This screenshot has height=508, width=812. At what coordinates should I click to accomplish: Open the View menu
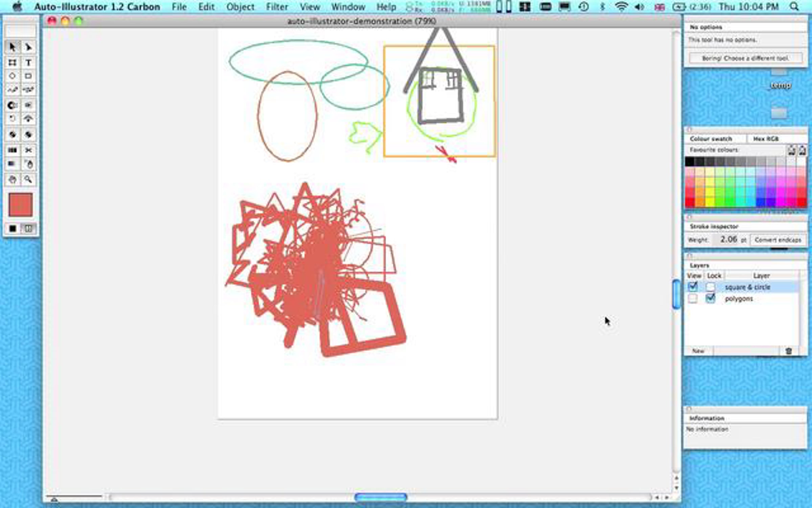(310, 7)
